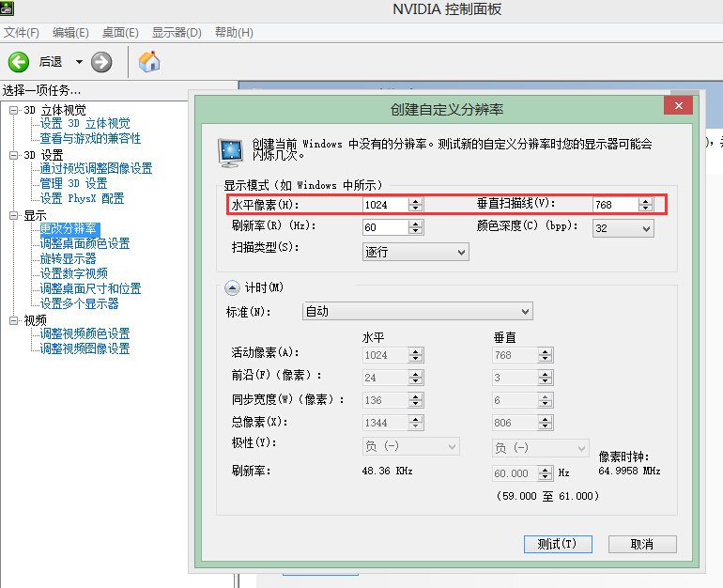Open the back history dropdown arrow

click(79, 62)
